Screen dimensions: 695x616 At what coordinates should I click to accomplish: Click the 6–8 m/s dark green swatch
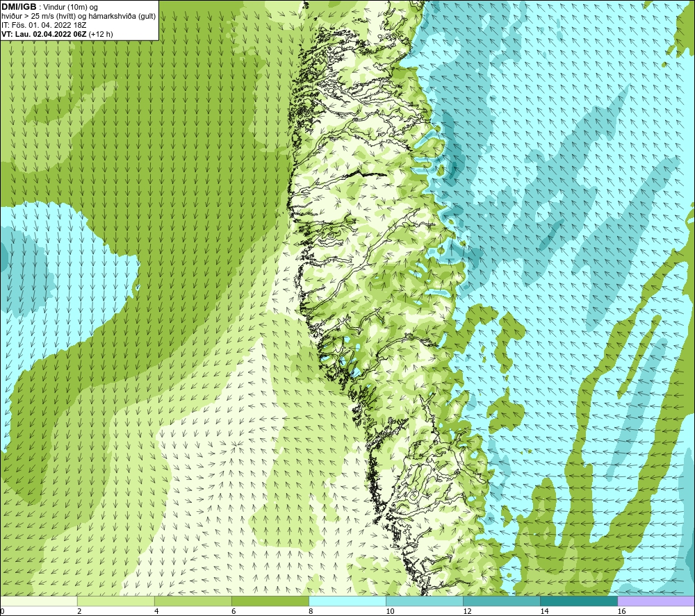tap(270, 601)
